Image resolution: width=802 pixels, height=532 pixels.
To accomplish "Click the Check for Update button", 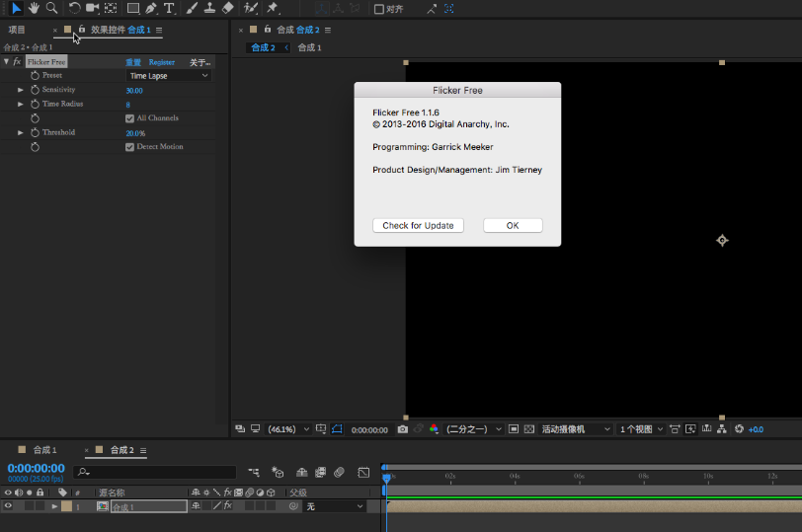I will pyautogui.click(x=419, y=225).
